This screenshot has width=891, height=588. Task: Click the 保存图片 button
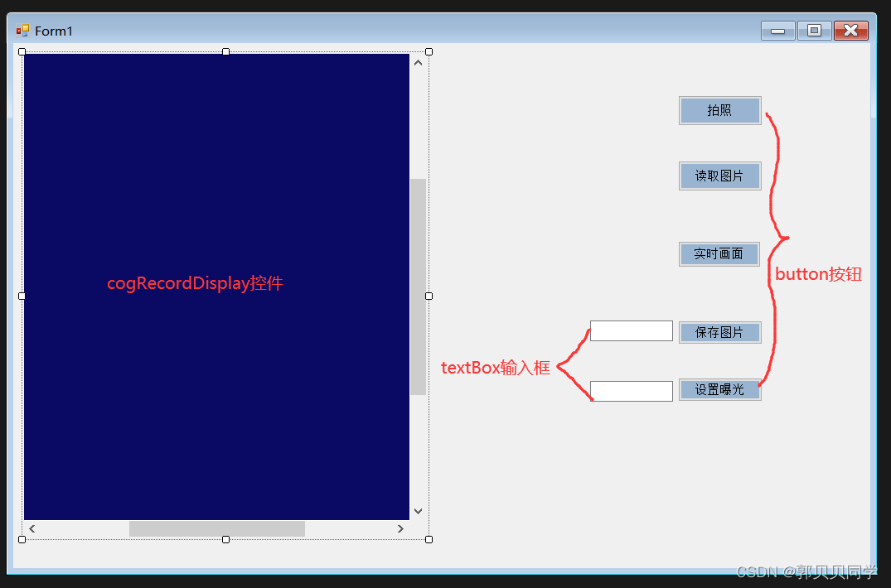(719, 332)
